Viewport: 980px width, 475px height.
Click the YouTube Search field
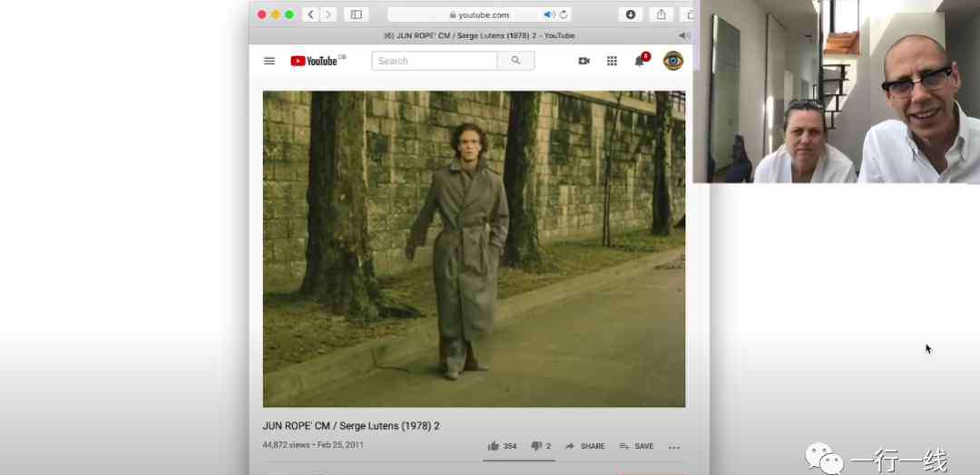[x=435, y=61]
